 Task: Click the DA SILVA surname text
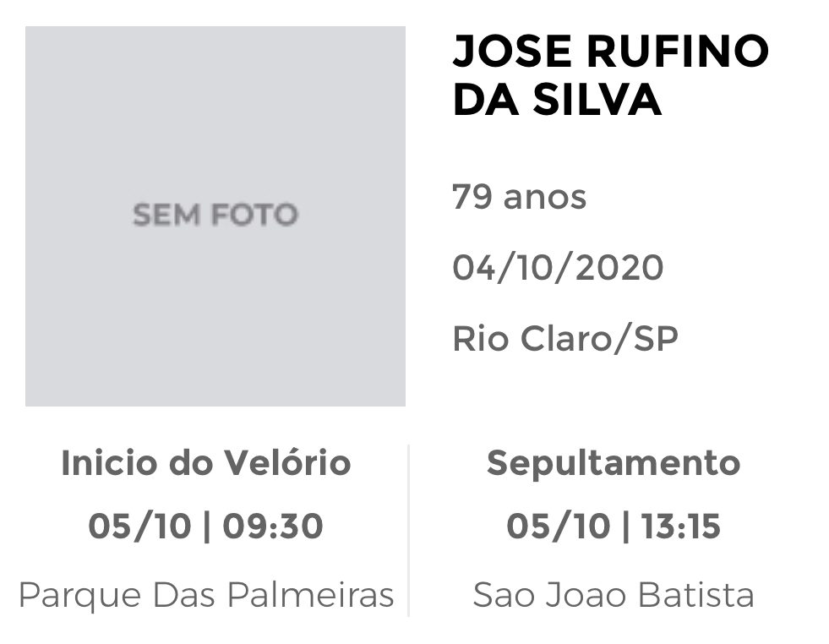[x=557, y=99]
